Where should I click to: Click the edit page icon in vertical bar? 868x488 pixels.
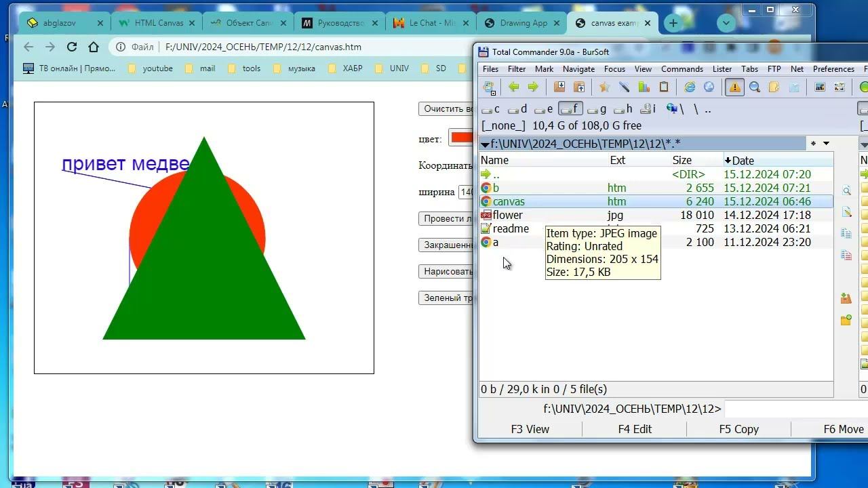pyautogui.click(x=846, y=212)
